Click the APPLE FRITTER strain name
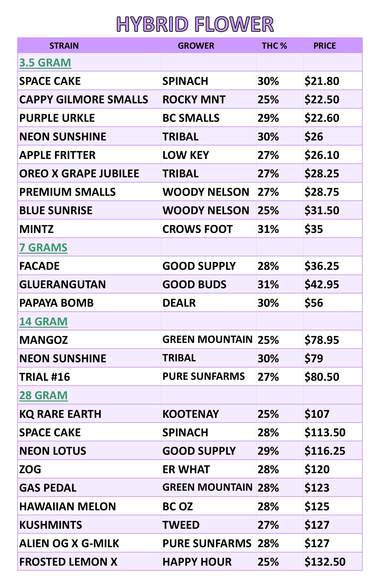 [x=58, y=155]
